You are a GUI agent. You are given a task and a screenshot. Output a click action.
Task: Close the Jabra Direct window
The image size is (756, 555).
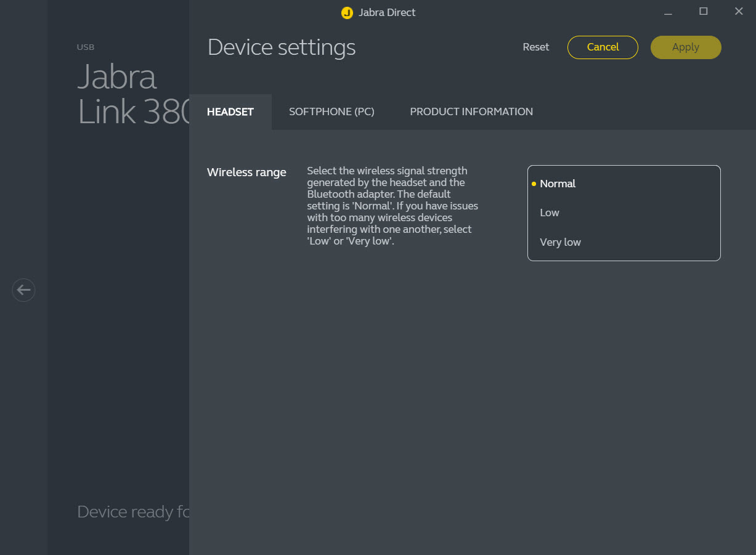pos(739,12)
